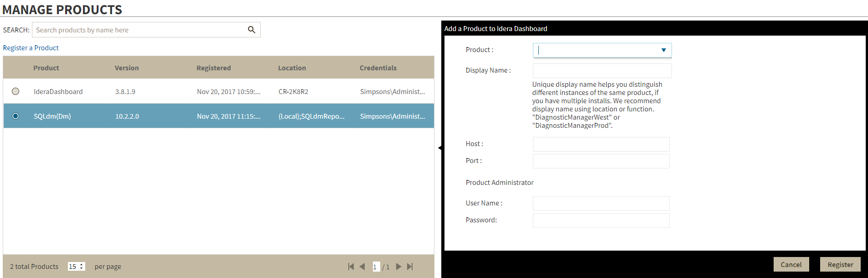
Task: Select the SQLdm(Dm) radio button
Action: (15, 116)
